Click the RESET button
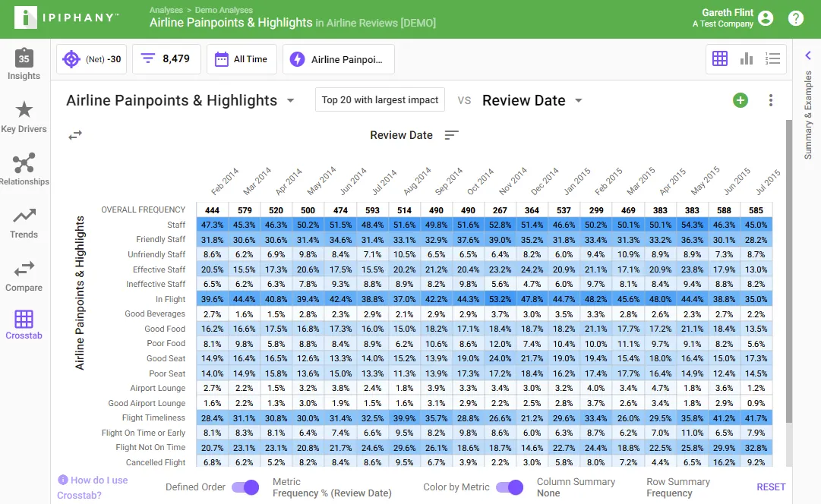821x504 pixels. (x=771, y=487)
